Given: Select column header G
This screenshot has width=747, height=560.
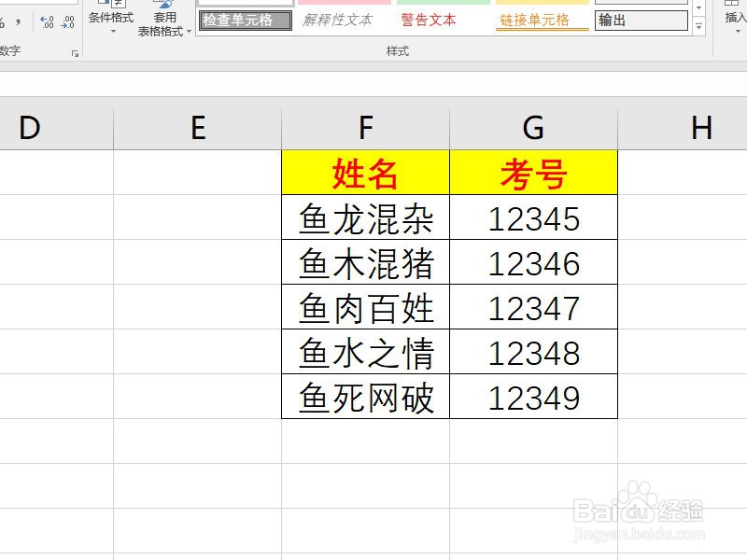Looking at the screenshot, I should point(532,127).
